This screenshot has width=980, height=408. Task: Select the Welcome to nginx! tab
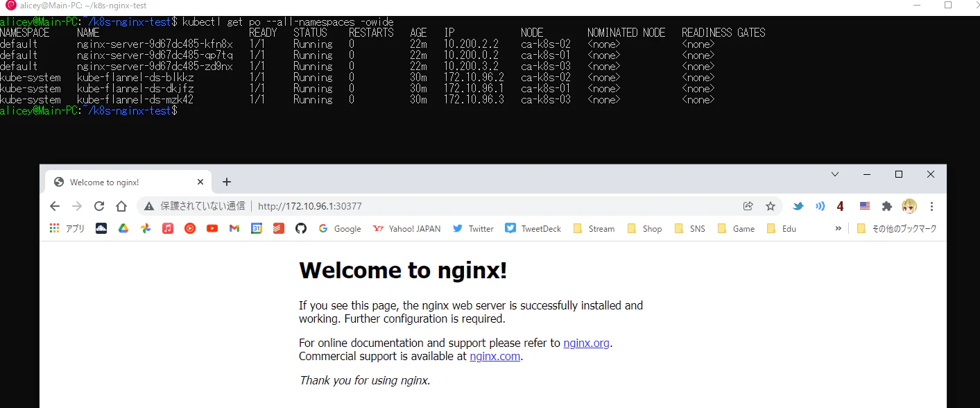point(128,182)
